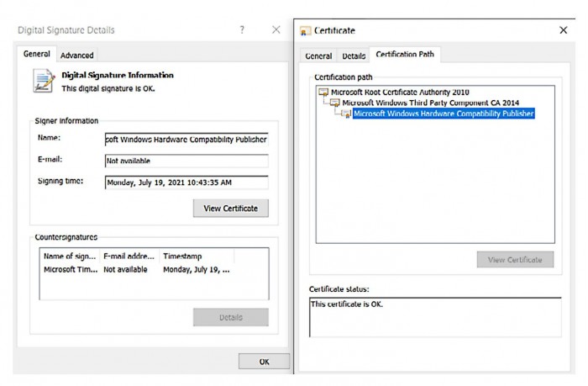Click the Hardware Compatibility Publisher certificate icon
The height and width of the screenshot is (386, 588).
(346, 114)
